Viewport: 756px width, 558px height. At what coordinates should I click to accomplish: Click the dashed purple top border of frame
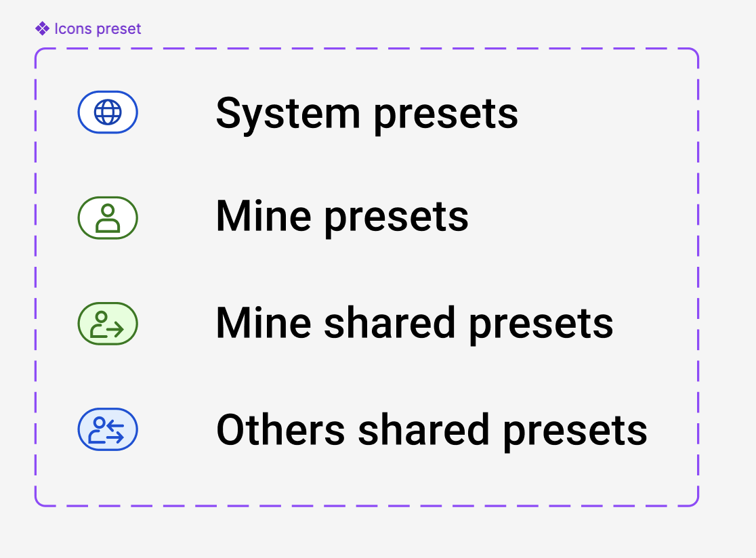tap(366, 49)
